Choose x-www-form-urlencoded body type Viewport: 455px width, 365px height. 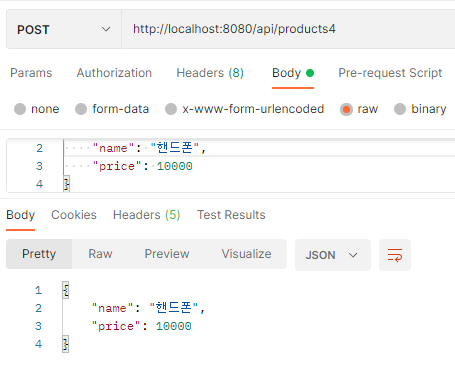(245, 109)
